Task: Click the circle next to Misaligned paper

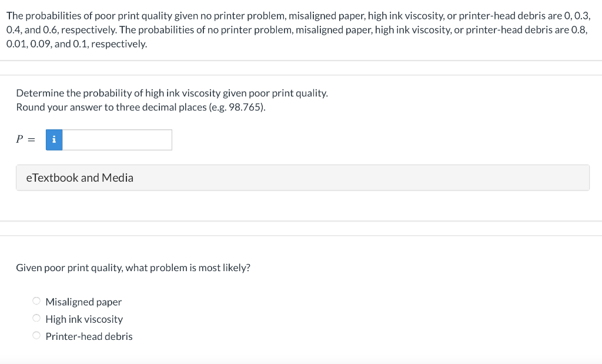Action: [36, 300]
